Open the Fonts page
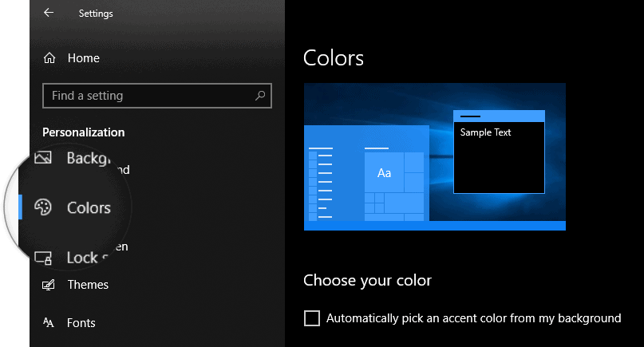The width and height of the screenshot is (644, 347). click(x=81, y=323)
